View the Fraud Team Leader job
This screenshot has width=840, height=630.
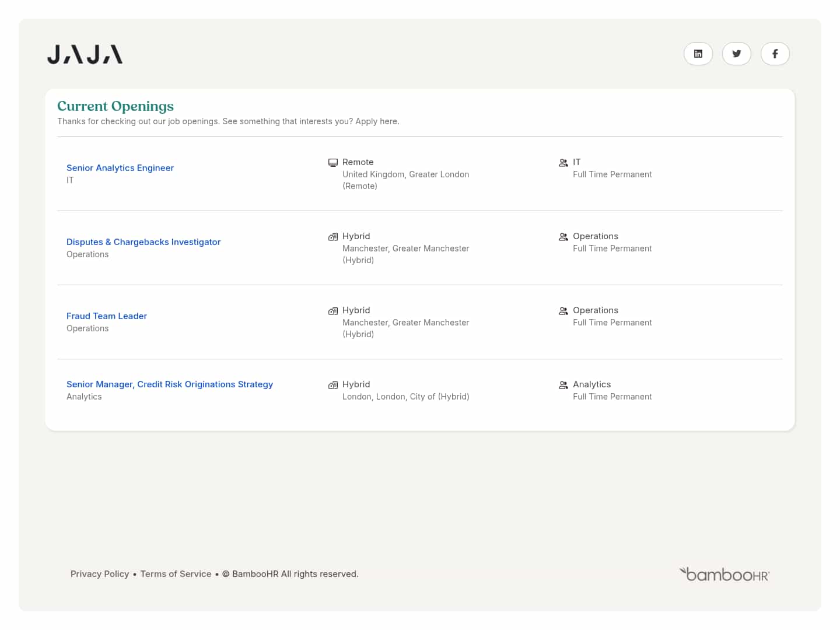coord(107,316)
